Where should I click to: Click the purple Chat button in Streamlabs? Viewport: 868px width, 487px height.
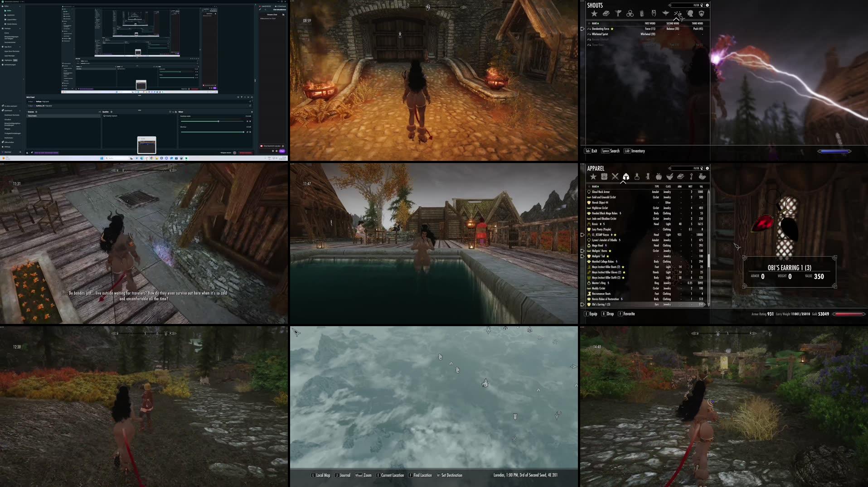282,151
